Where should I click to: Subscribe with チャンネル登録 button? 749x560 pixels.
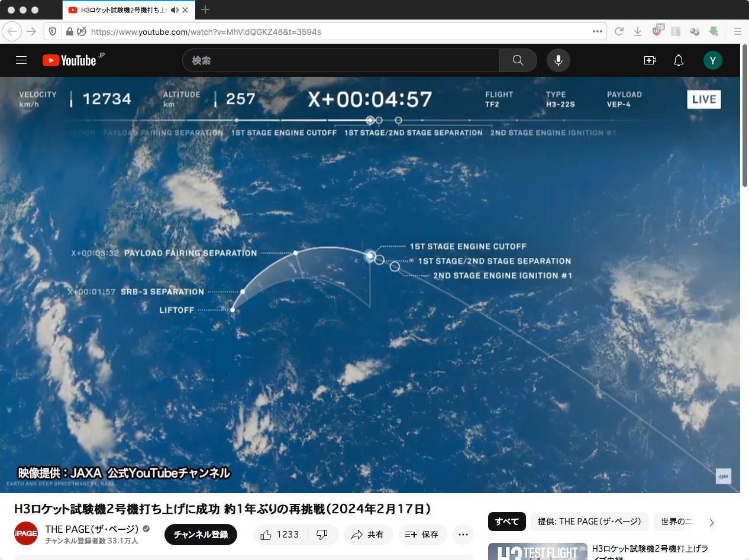201,535
